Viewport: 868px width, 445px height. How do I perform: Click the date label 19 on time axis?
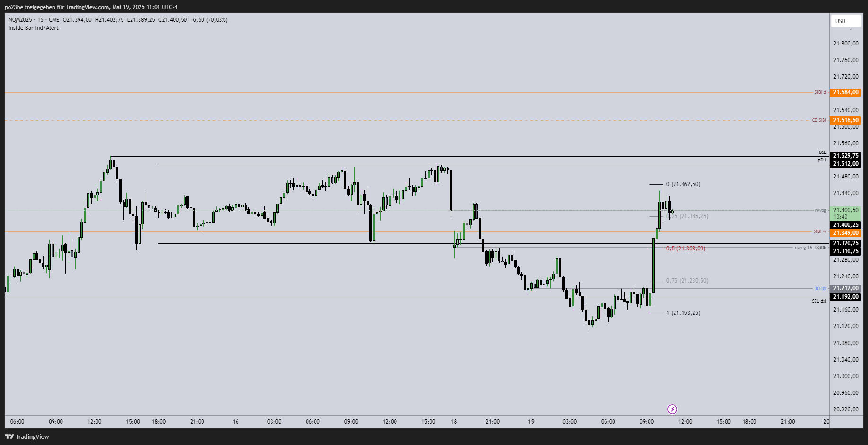pyautogui.click(x=531, y=422)
